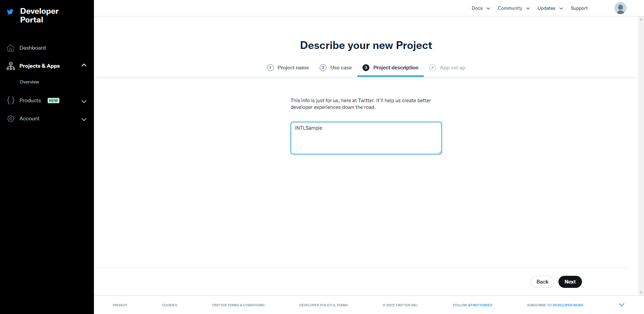Click the step 1 Project name circle

(x=270, y=67)
